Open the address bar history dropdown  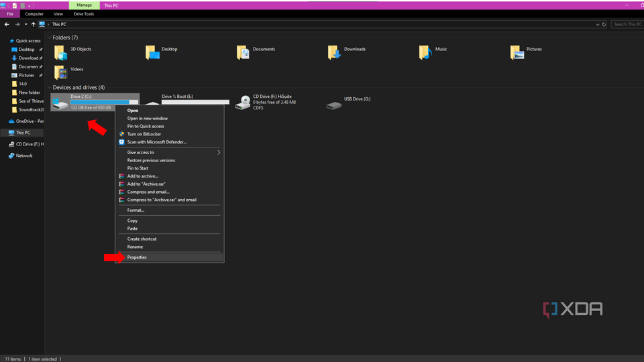pyautogui.click(x=597, y=25)
